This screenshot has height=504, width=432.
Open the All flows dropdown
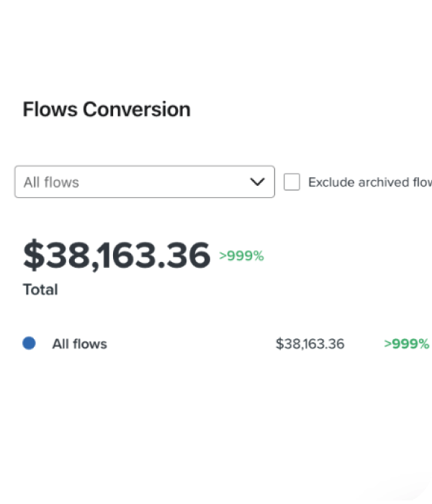click(x=144, y=182)
